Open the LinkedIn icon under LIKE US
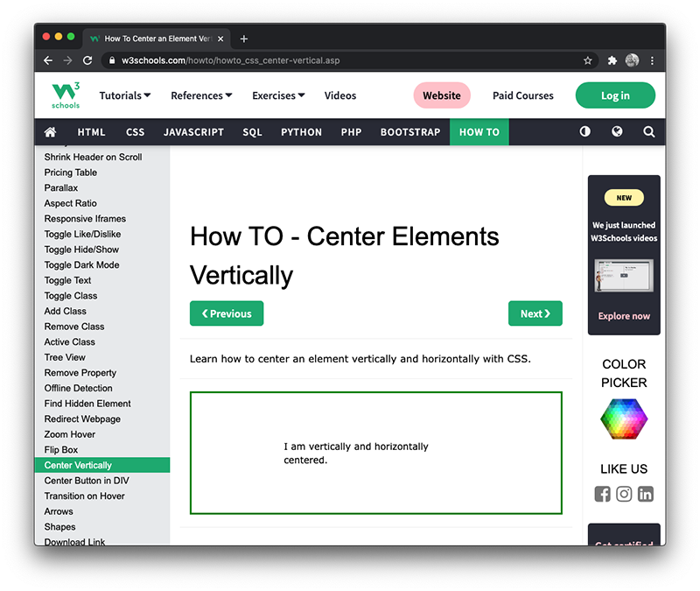Viewport: 700px width, 591px height. coord(646,494)
